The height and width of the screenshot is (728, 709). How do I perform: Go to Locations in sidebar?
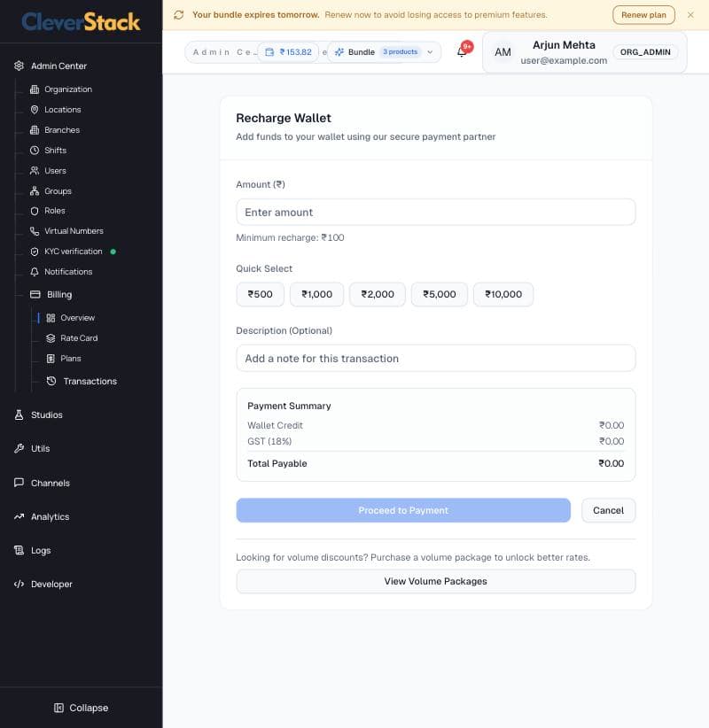coord(62,110)
